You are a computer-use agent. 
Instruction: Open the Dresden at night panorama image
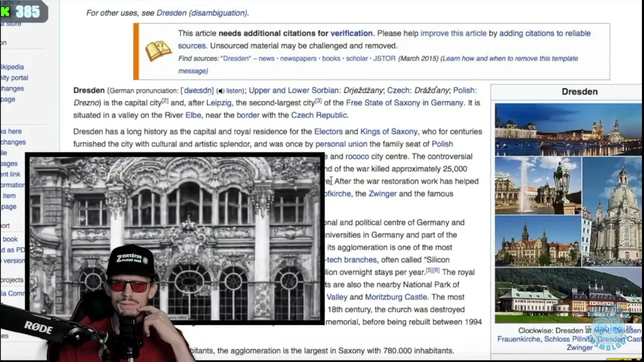click(568, 129)
